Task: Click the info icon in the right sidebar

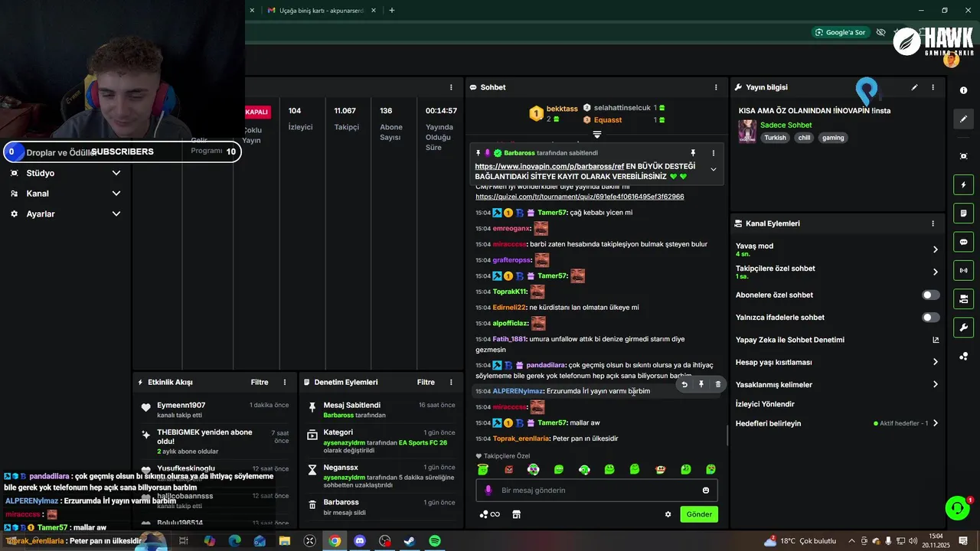Action: tap(963, 90)
